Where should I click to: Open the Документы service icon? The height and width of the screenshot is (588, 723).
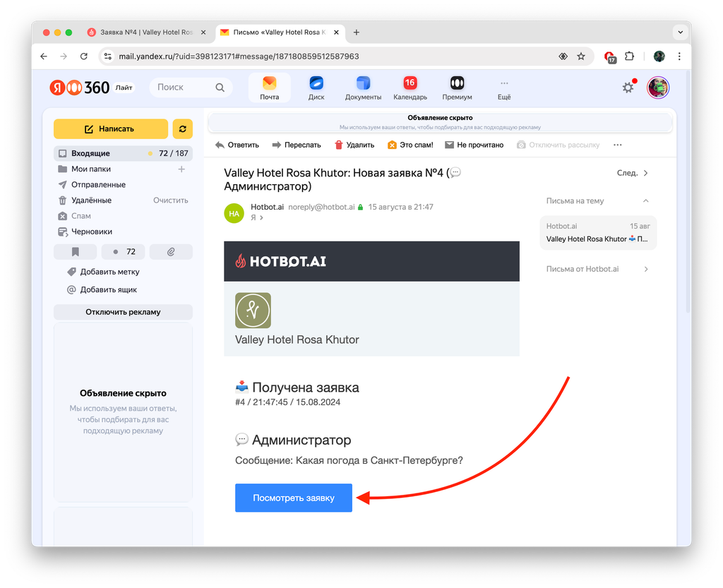click(x=363, y=88)
